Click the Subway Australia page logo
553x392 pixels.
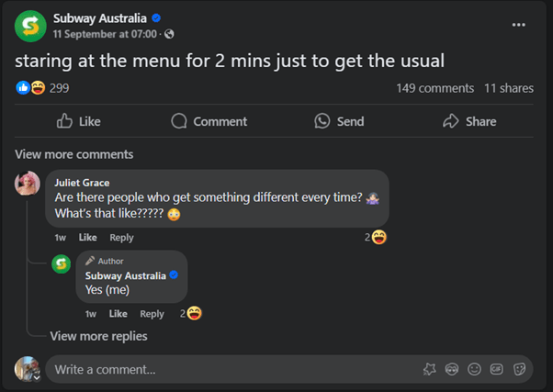[30, 26]
